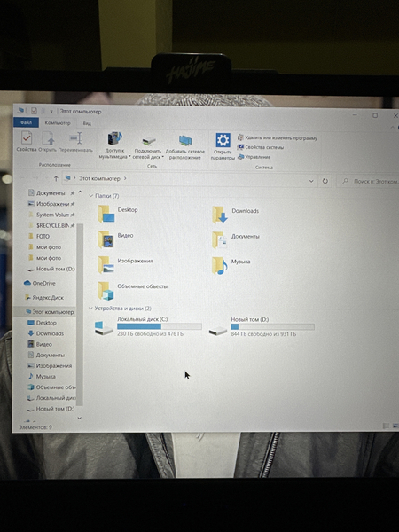
Task: Select the Музыка folder icon
Action: pos(220,266)
